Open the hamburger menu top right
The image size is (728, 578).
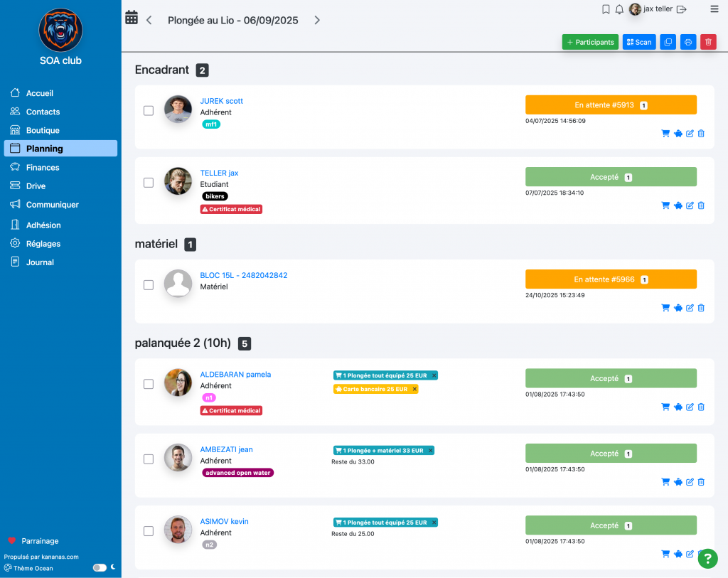coord(714,9)
